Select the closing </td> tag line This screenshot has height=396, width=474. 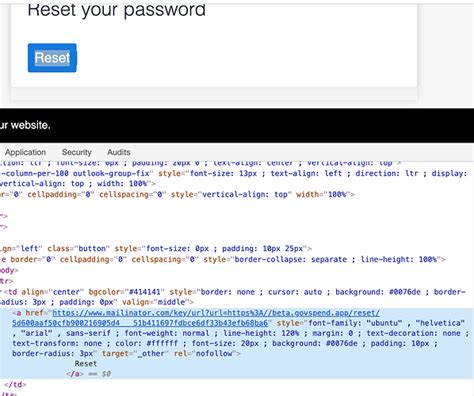[x=15, y=385]
